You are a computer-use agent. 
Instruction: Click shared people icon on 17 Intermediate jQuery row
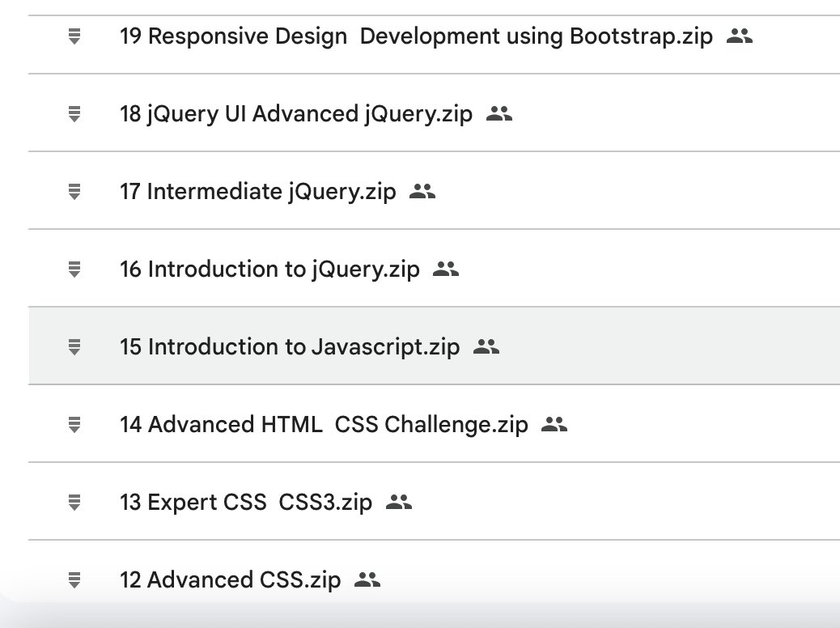pyautogui.click(x=422, y=191)
